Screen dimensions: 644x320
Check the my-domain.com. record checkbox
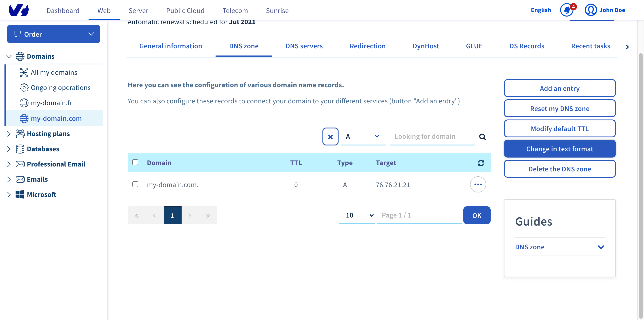pos(135,184)
